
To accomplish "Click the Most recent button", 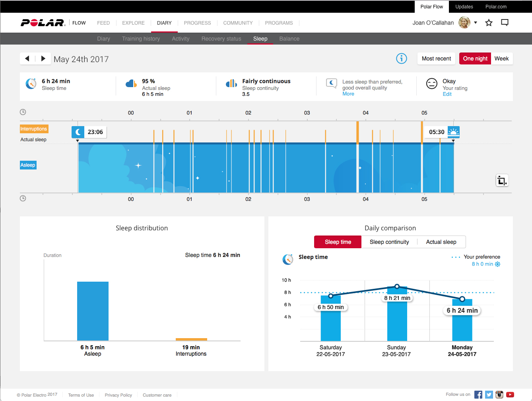I will [436, 58].
